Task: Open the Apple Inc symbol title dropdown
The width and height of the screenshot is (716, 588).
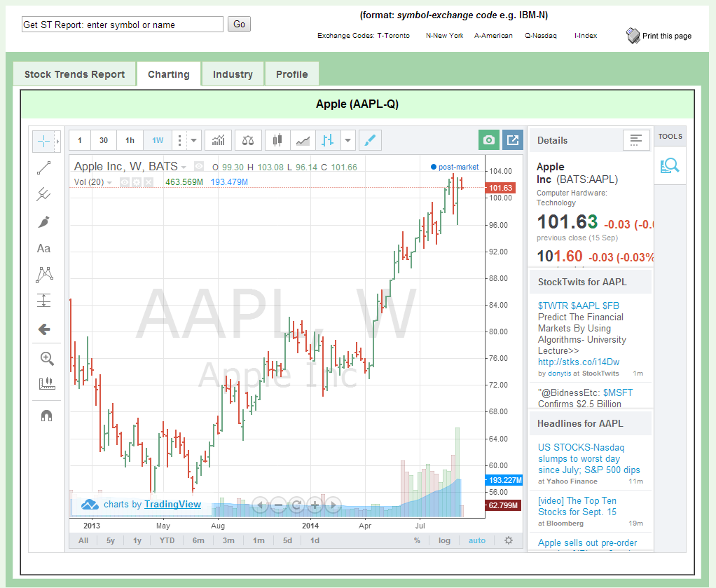Action: [184, 167]
